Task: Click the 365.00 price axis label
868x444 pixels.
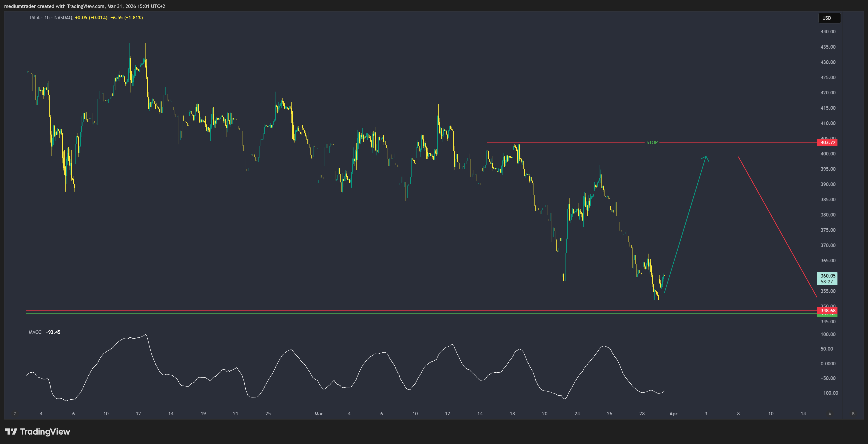Action: pyautogui.click(x=828, y=261)
